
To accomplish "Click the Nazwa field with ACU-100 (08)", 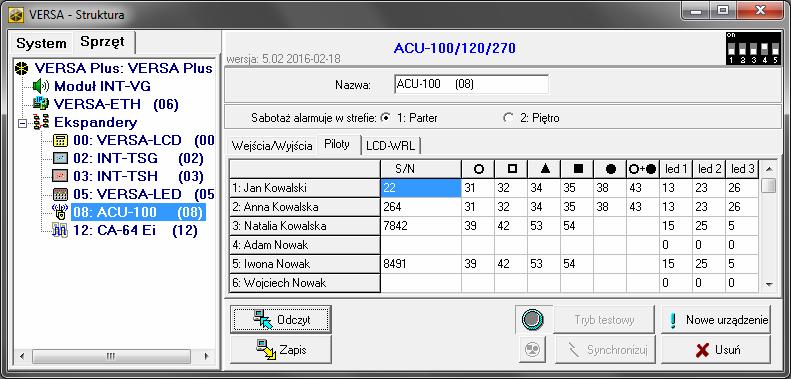I will click(x=471, y=84).
